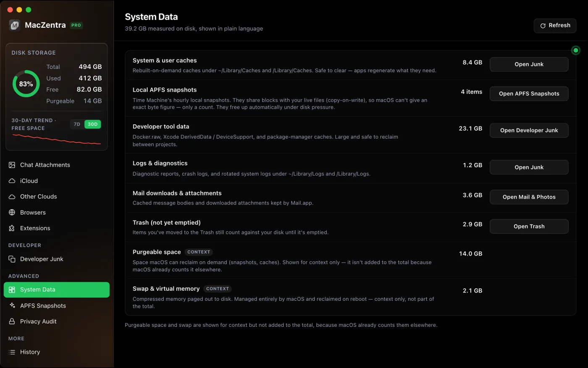Open APFS Snapshots sparkle icon

point(12,306)
